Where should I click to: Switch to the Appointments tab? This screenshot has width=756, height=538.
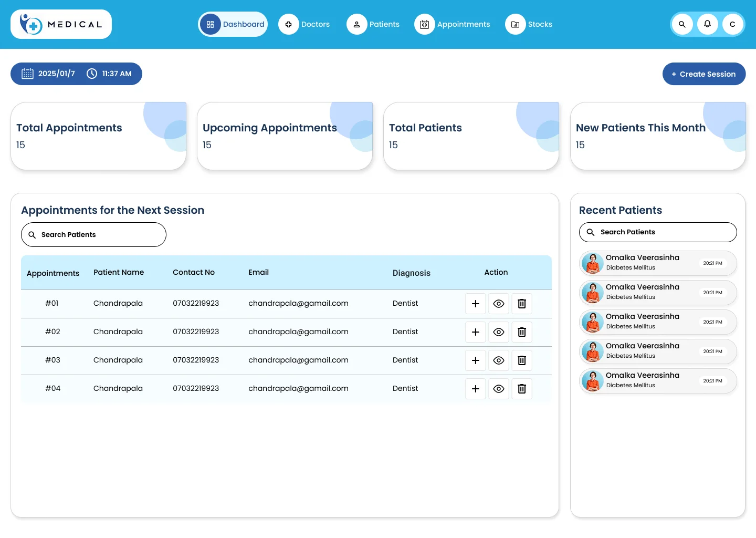pos(453,24)
